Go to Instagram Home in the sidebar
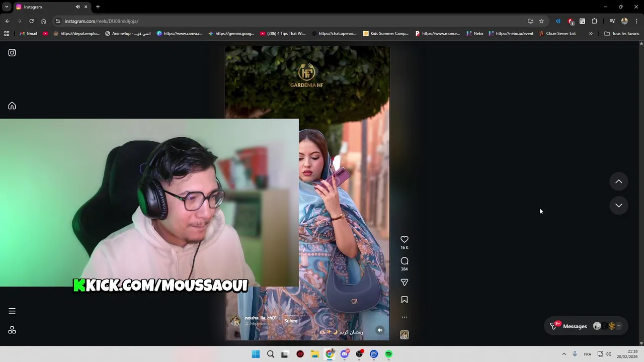This screenshot has height=362, width=644. 12,106
